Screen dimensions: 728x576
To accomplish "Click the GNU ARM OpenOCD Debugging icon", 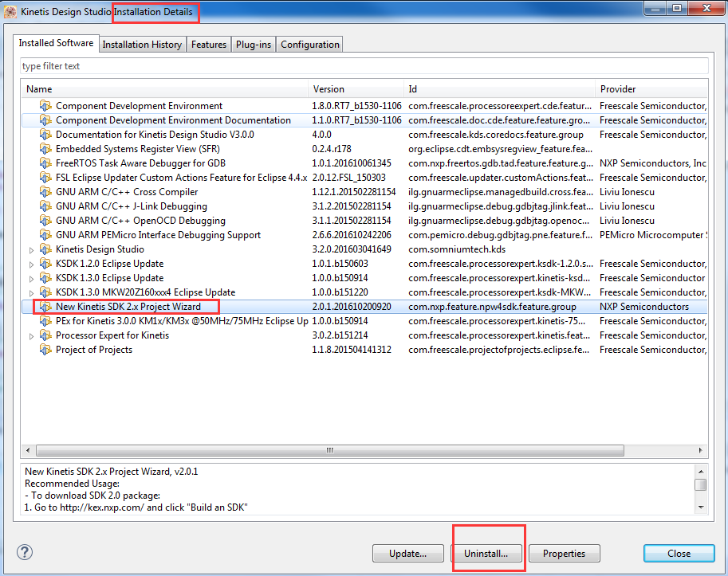I will click(x=45, y=221).
